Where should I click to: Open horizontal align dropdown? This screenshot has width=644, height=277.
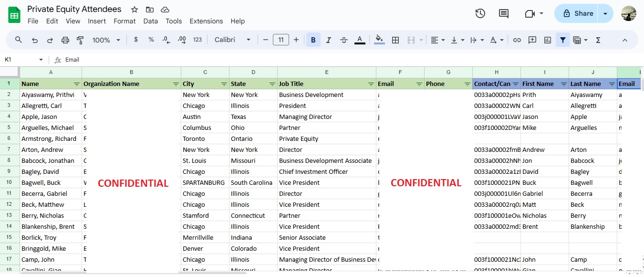click(437, 40)
